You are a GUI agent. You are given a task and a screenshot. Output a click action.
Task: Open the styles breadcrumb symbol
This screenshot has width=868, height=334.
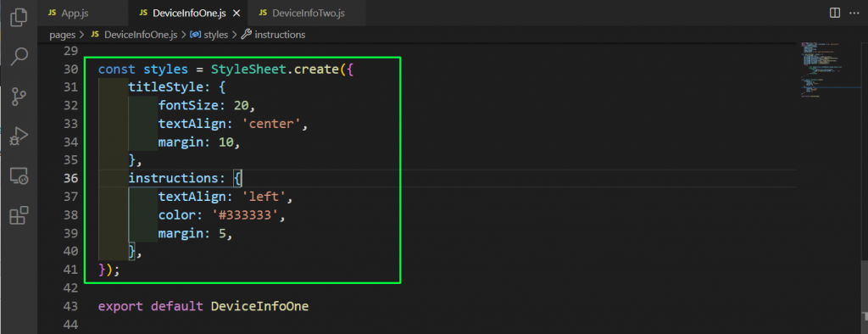(x=209, y=35)
